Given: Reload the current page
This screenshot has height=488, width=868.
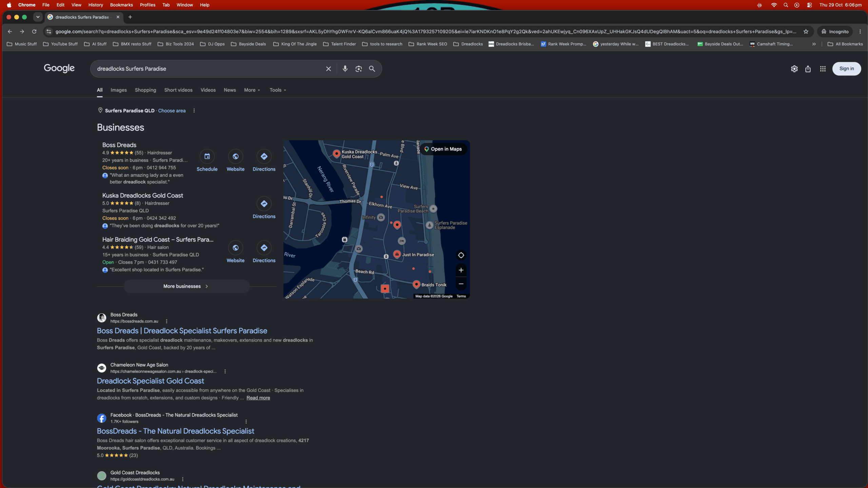Looking at the screenshot, I should [x=34, y=32].
